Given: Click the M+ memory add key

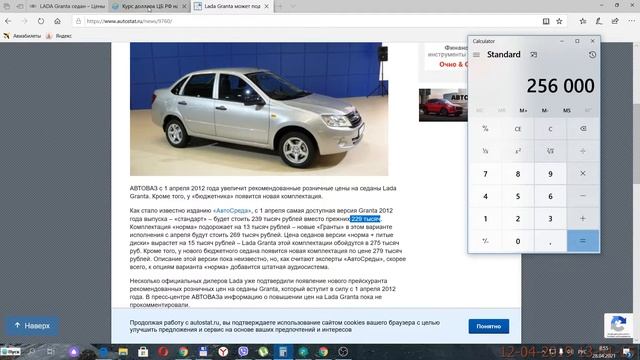Looking at the screenshot, I should 523,110.
